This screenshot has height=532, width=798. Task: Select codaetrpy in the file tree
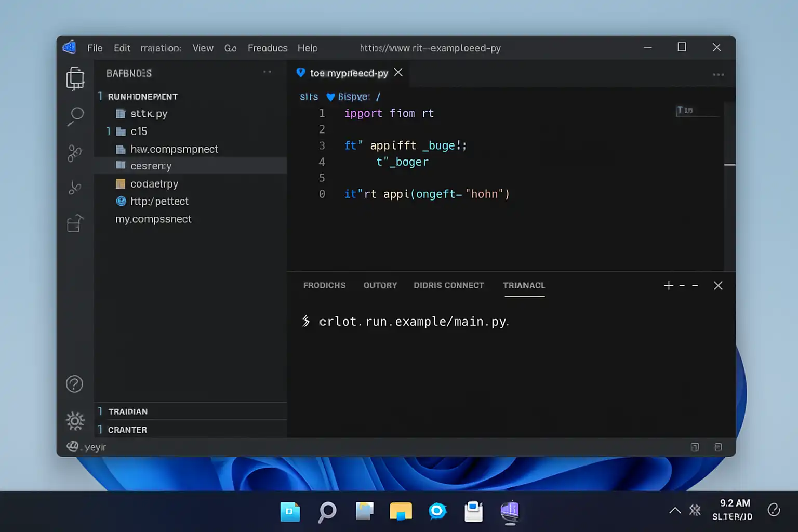point(154,184)
